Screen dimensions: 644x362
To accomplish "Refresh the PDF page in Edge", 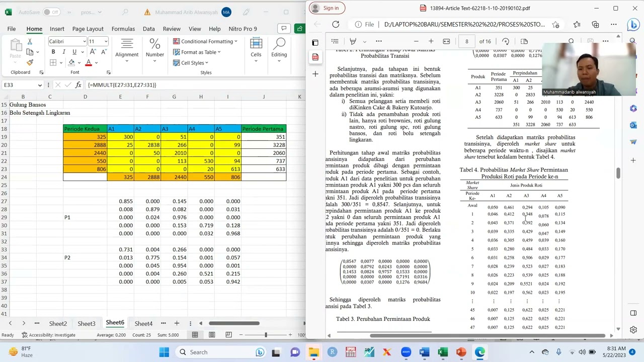I will click(336, 24).
